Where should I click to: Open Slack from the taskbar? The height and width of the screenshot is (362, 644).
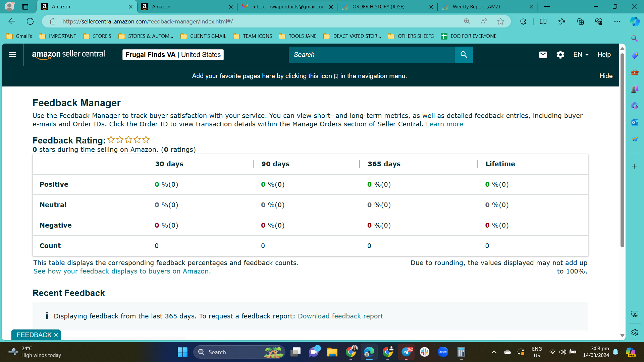[x=425, y=352]
